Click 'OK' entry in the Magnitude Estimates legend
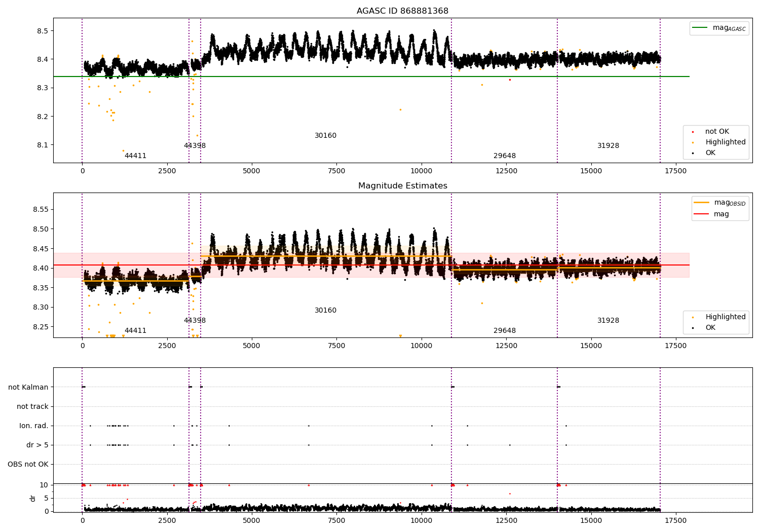 pyautogui.click(x=710, y=328)
